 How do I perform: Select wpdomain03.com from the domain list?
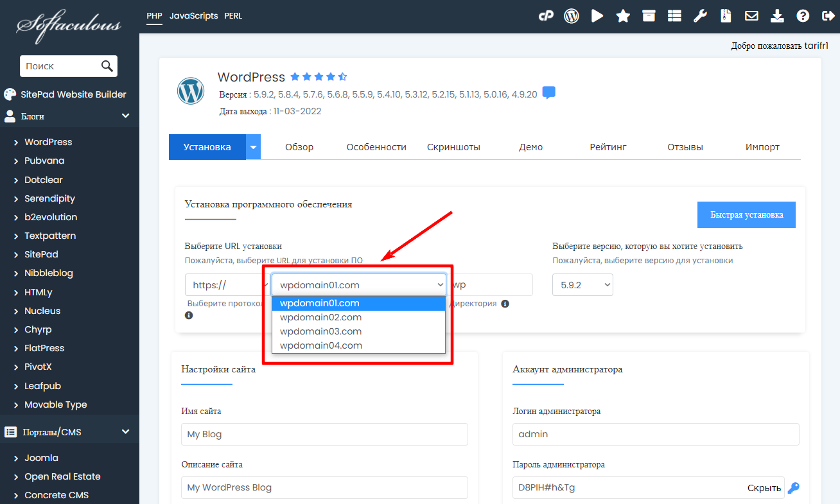320,331
